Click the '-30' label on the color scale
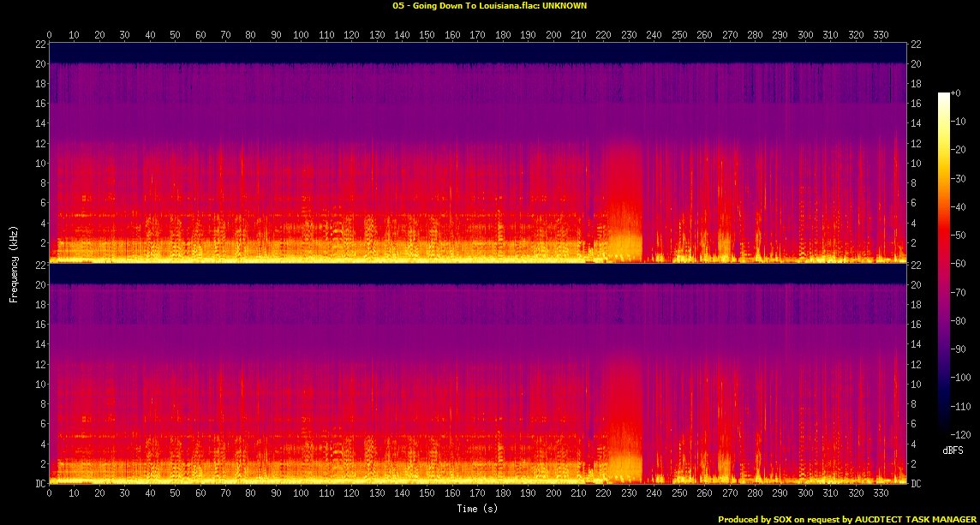 [x=961, y=176]
